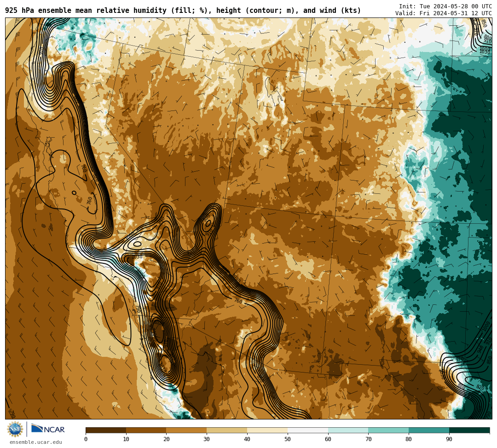This screenshot has height=448, width=497.
Task: Select the 80-90% dark teal colorbar segment
Action: click(x=429, y=430)
